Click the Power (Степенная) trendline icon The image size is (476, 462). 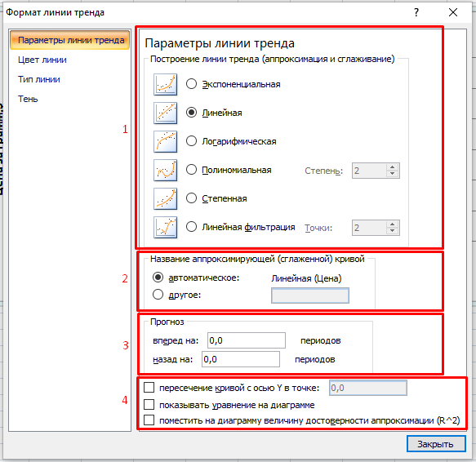coord(165,198)
